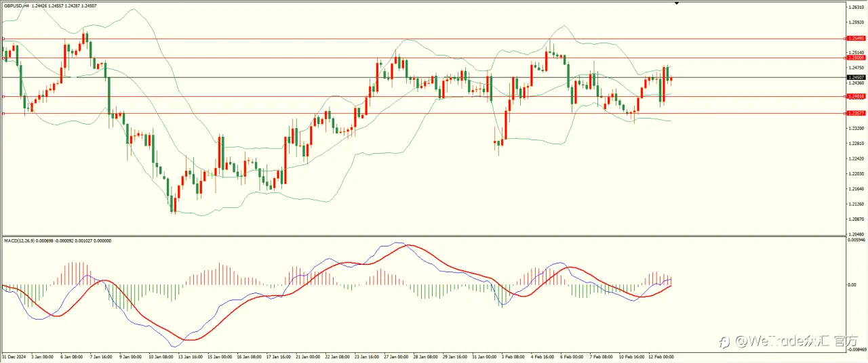The image size is (868, 363).
Task: Click the 1.22810 price scale value
Action: point(856,144)
